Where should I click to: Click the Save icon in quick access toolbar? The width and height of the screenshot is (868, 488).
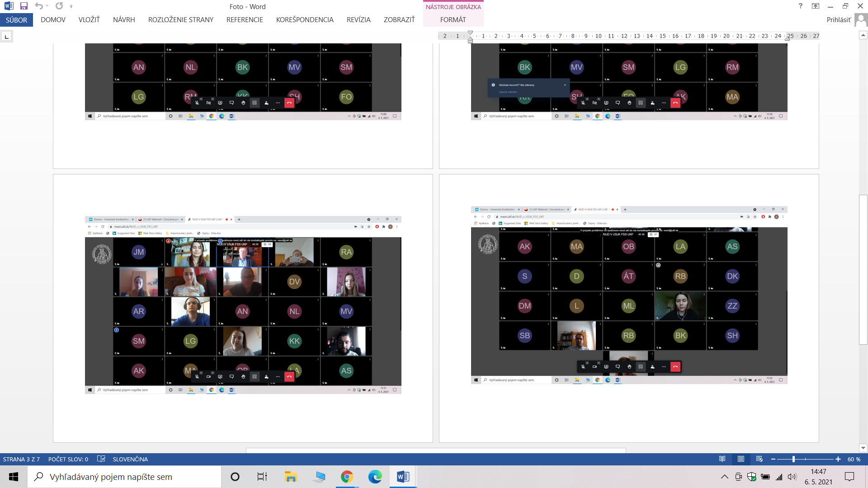coord(24,6)
